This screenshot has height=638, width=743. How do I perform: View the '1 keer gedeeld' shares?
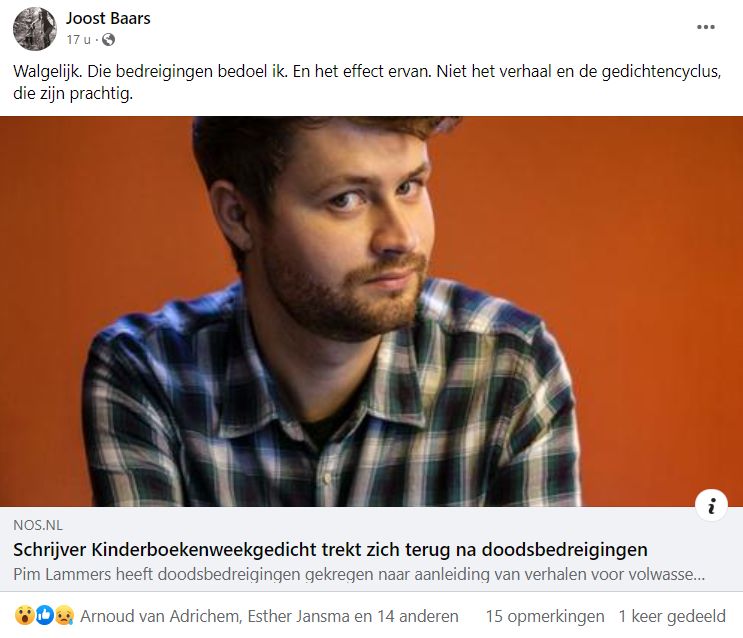coord(672,616)
